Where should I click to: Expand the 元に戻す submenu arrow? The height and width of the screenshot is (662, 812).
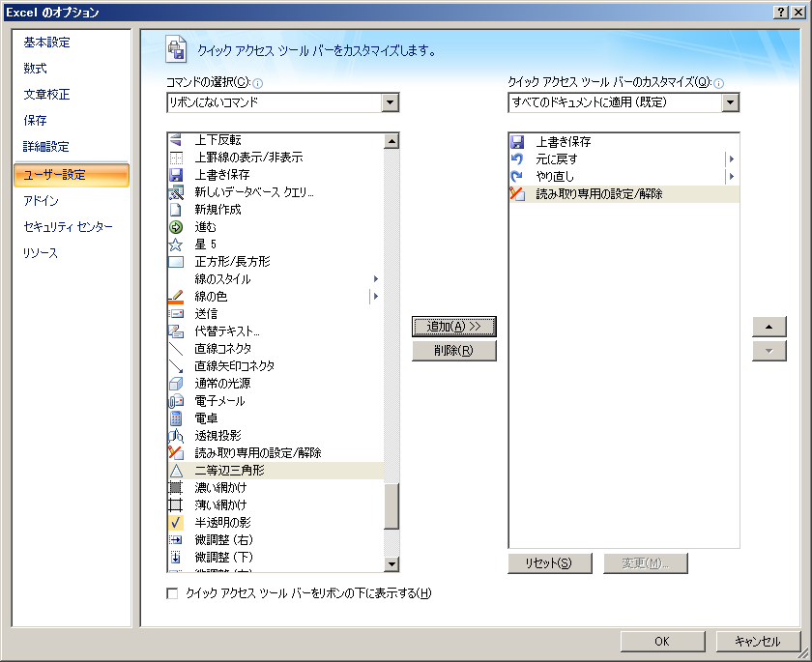click(x=732, y=158)
